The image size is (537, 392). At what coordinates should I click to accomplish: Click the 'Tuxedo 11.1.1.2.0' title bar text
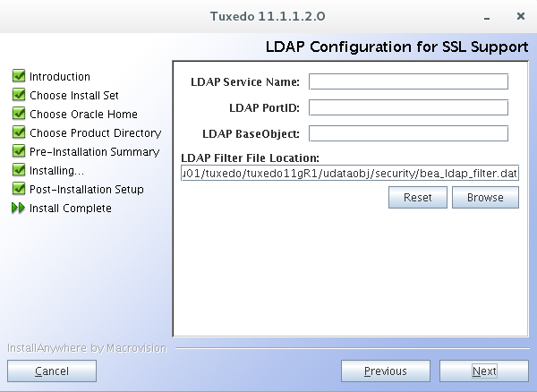pos(268,16)
